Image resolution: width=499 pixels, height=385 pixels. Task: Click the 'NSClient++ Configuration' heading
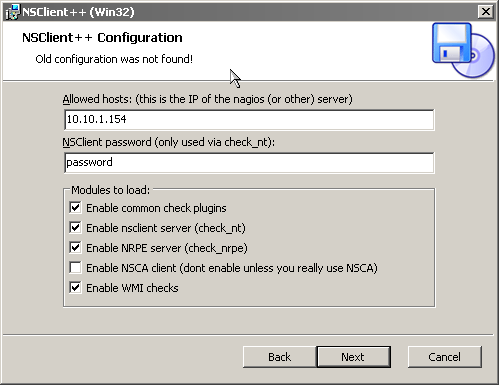[x=102, y=38]
